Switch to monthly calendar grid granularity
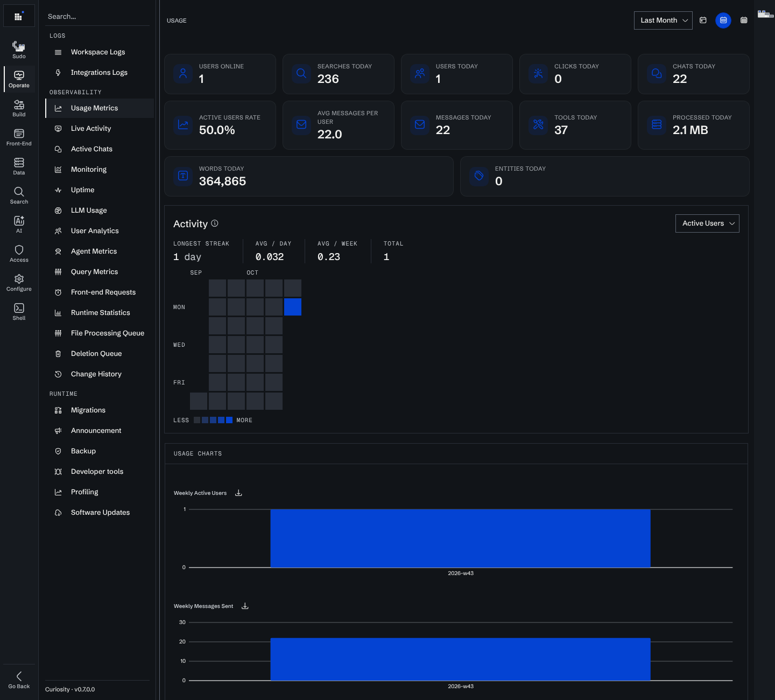The height and width of the screenshot is (700, 775). [x=744, y=20]
